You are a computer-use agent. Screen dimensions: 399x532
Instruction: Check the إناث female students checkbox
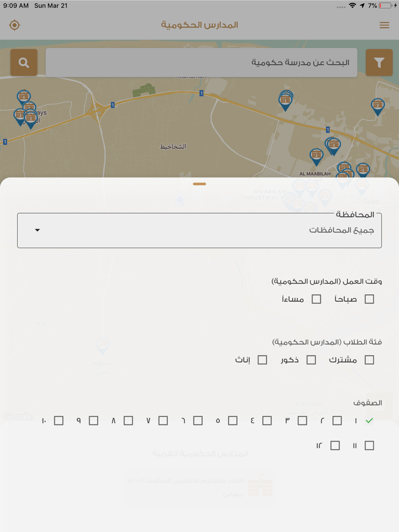coord(262,360)
